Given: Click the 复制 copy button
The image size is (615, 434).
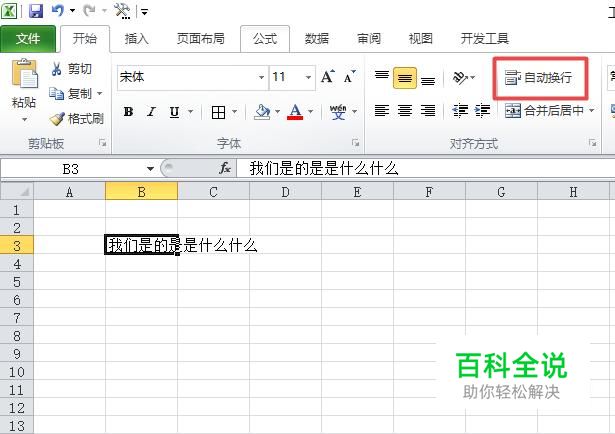Looking at the screenshot, I should 71,94.
